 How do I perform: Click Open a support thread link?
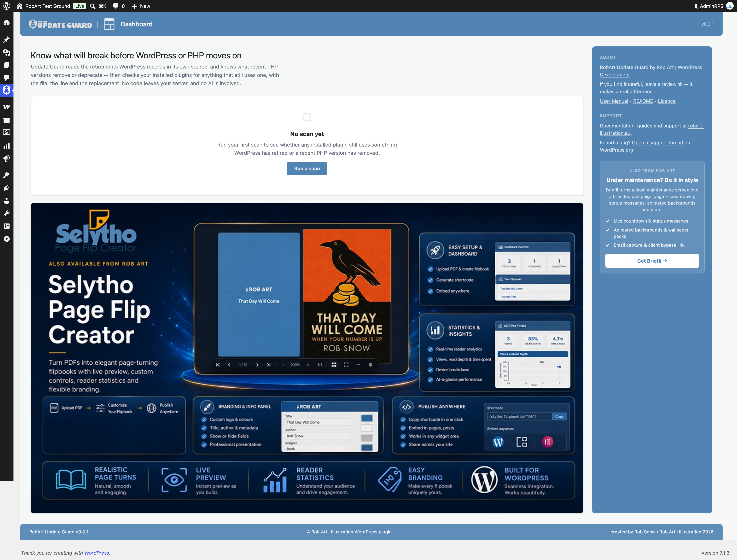[x=657, y=143]
